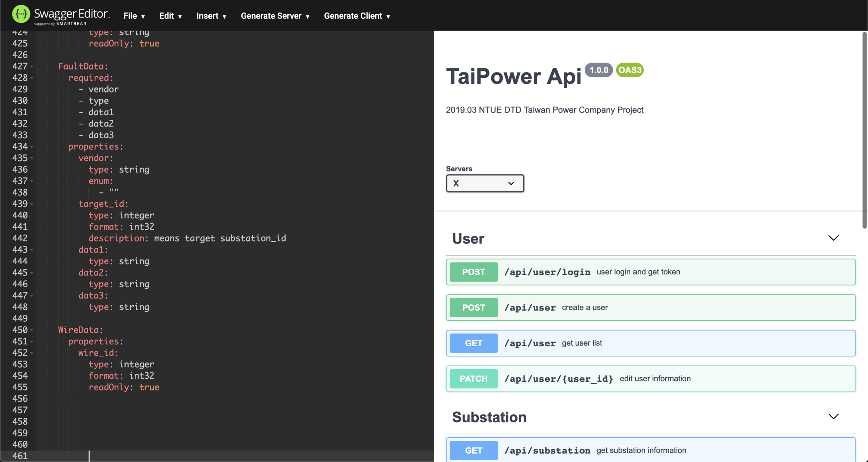The width and height of the screenshot is (868, 462).
Task: Collapse the User section chevron
Action: [833, 238]
